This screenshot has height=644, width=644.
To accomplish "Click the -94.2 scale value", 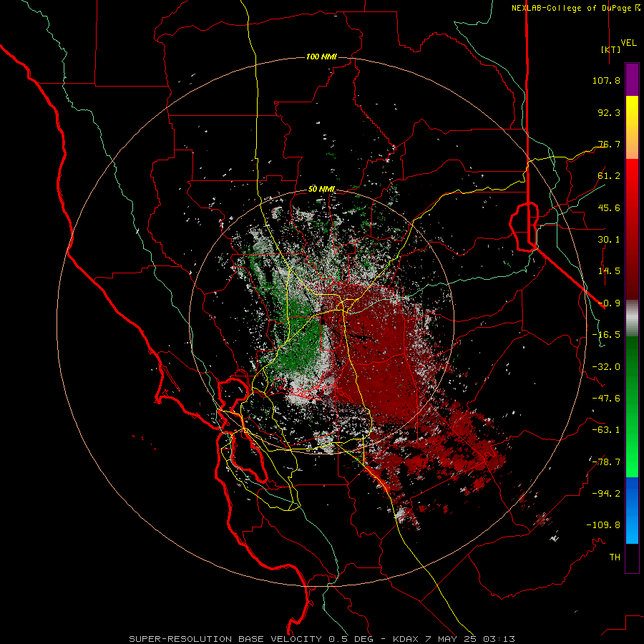I will pyautogui.click(x=606, y=494).
